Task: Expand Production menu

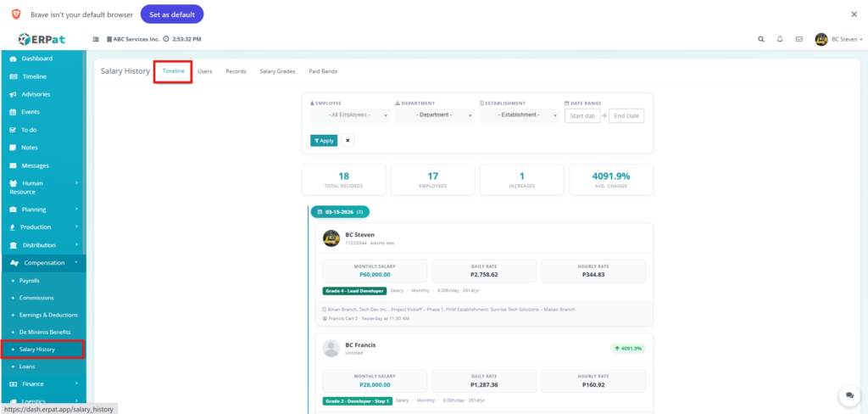Action: pyautogui.click(x=43, y=227)
